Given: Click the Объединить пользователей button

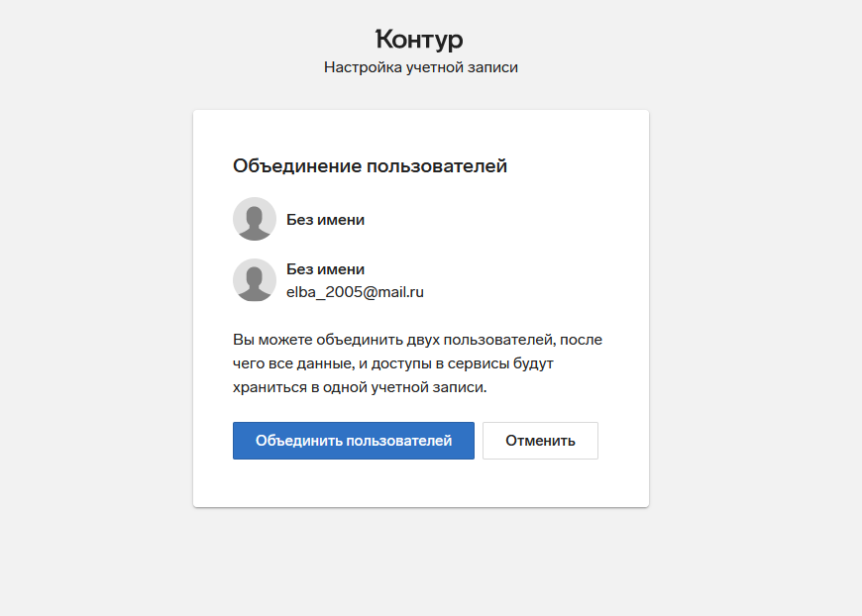Looking at the screenshot, I should [354, 441].
